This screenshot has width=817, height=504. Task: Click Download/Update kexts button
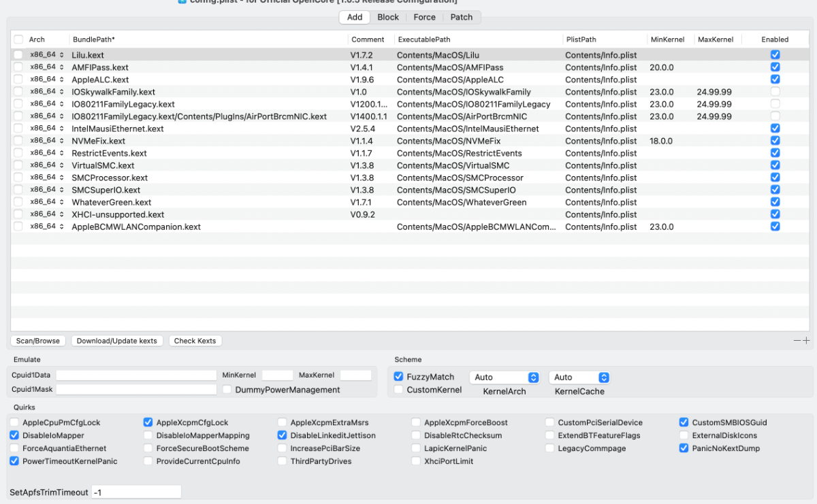point(117,341)
